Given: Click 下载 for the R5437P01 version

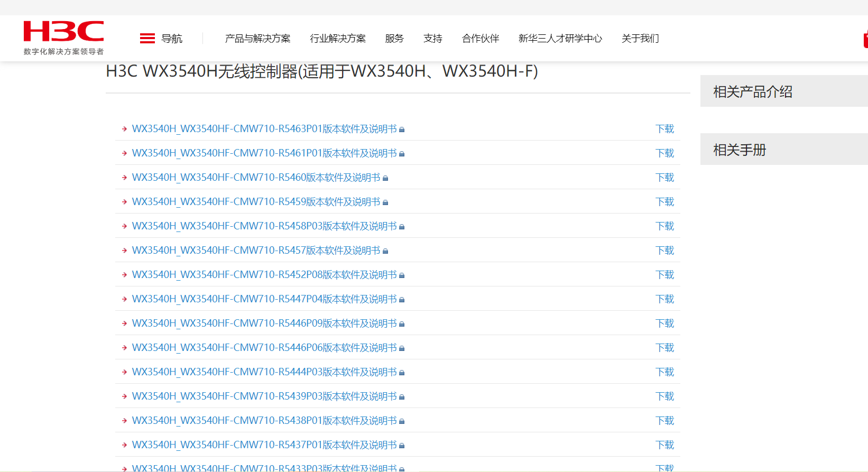Looking at the screenshot, I should click(x=665, y=445).
